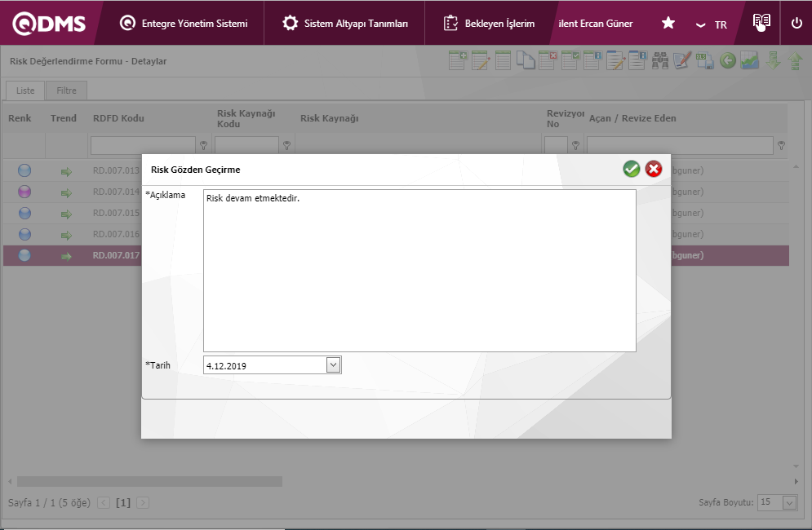
Task: Click the binoculars search icon
Action: coord(660,61)
